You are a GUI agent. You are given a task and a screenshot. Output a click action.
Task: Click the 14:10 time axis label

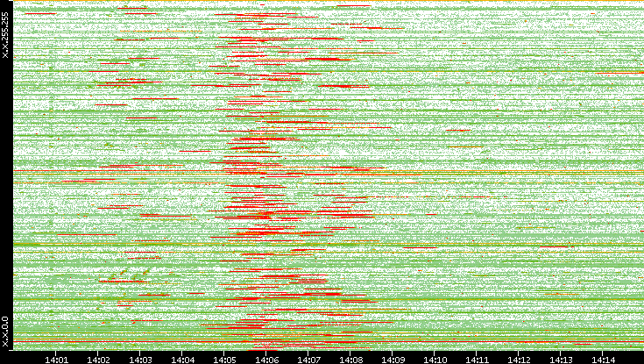[x=435, y=360]
